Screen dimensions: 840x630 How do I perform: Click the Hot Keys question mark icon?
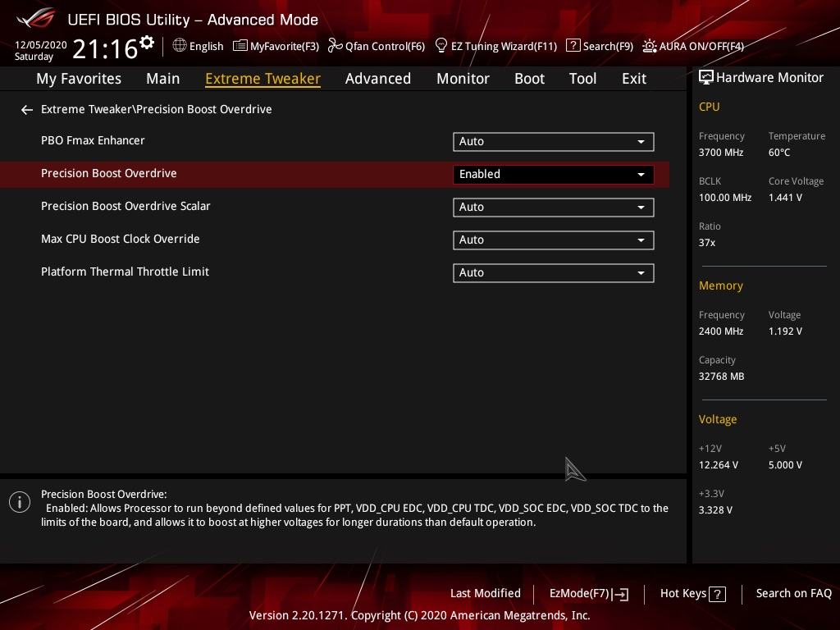pyautogui.click(x=717, y=594)
